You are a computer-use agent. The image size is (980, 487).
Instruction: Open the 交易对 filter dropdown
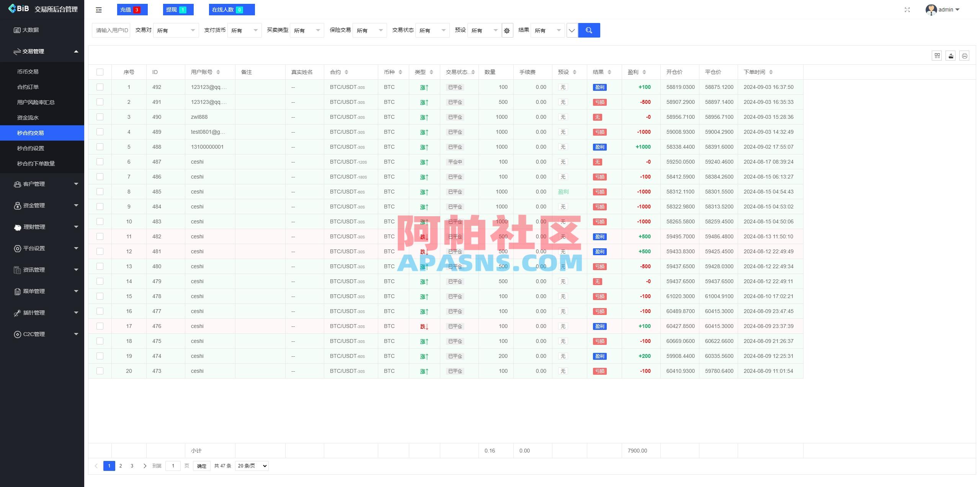(x=176, y=30)
